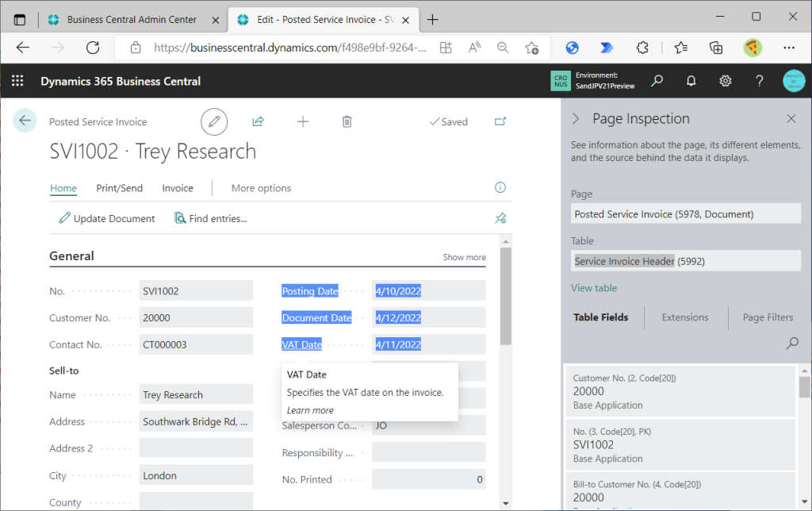The image size is (812, 511).
Task: Select the No. SVI1002 table field card
Action: point(680,444)
